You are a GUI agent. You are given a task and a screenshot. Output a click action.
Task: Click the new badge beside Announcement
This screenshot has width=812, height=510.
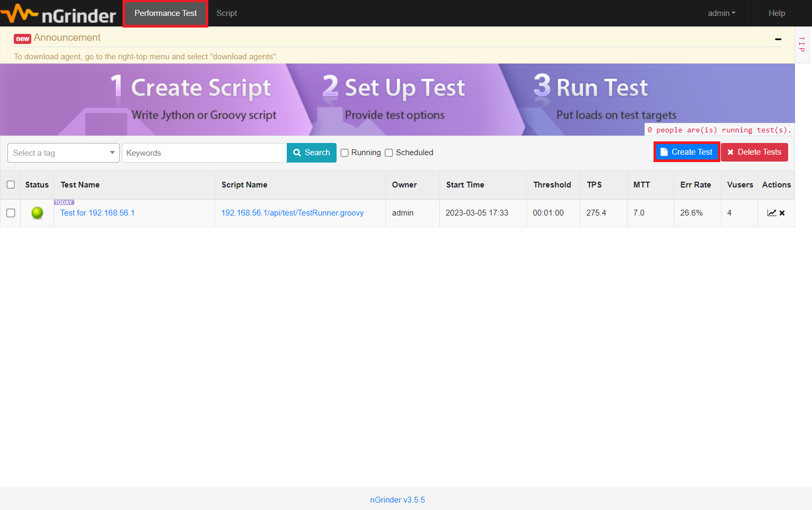23,39
